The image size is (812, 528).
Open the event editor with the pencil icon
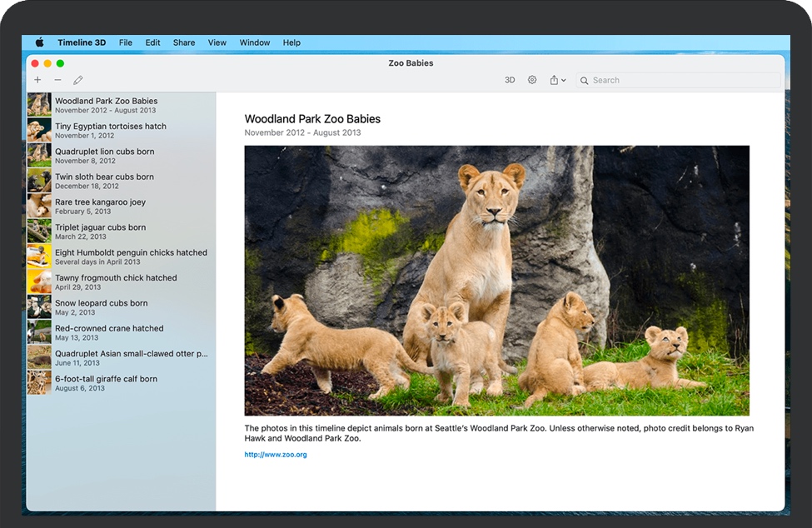[77, 79]
